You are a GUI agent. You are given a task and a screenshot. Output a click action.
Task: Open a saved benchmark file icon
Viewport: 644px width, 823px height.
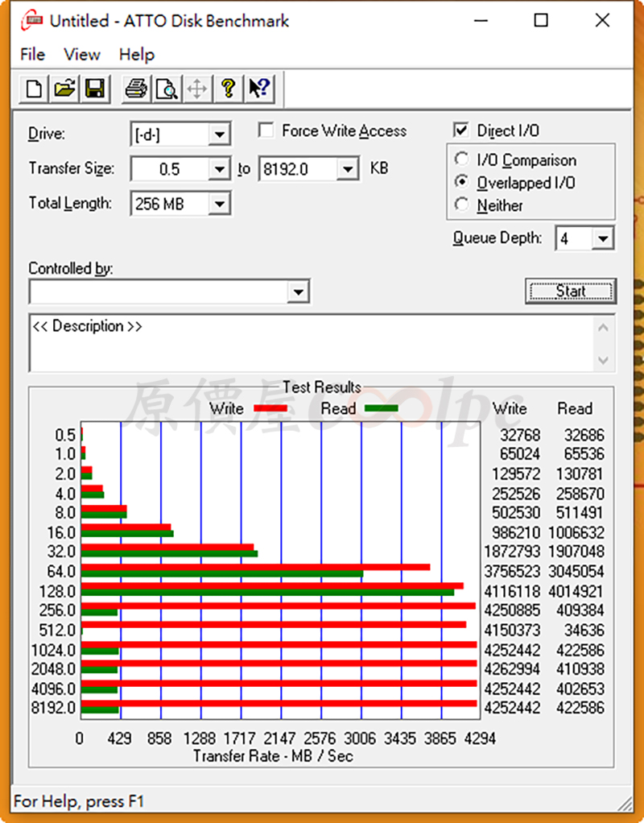click(x=64, y=89)
